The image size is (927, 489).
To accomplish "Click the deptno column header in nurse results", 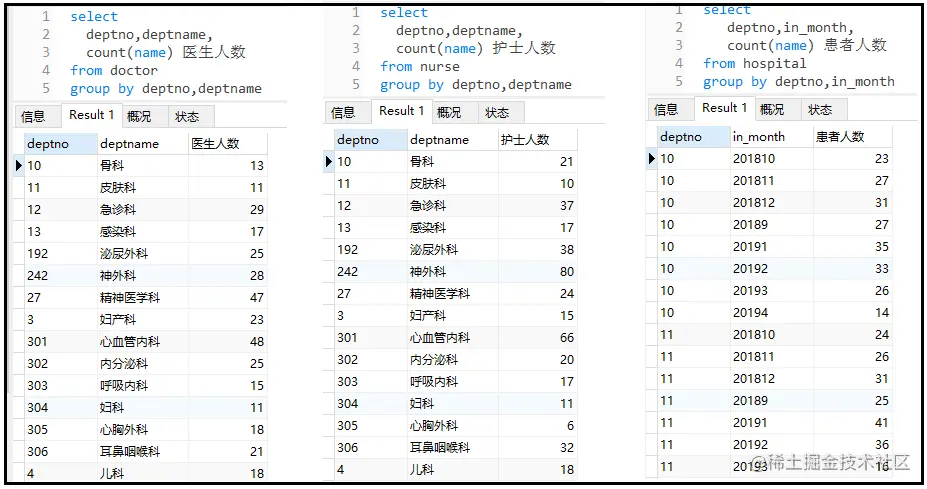I will tap(370, 140).
